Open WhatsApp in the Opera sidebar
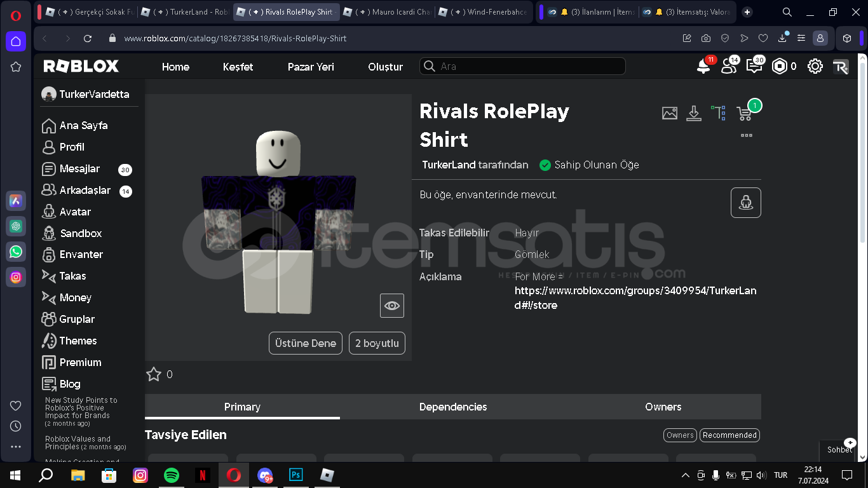The height and width of the screenshot is (488, 868). (16, 252)
